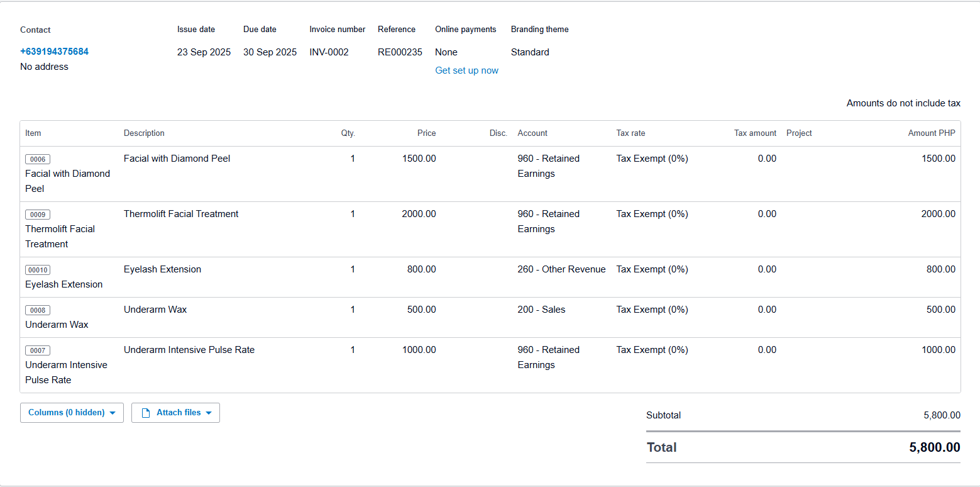Click the Thermolift Facial Treatment description
This screenshot has width=980, height=487.
click(x=181, y=214)
